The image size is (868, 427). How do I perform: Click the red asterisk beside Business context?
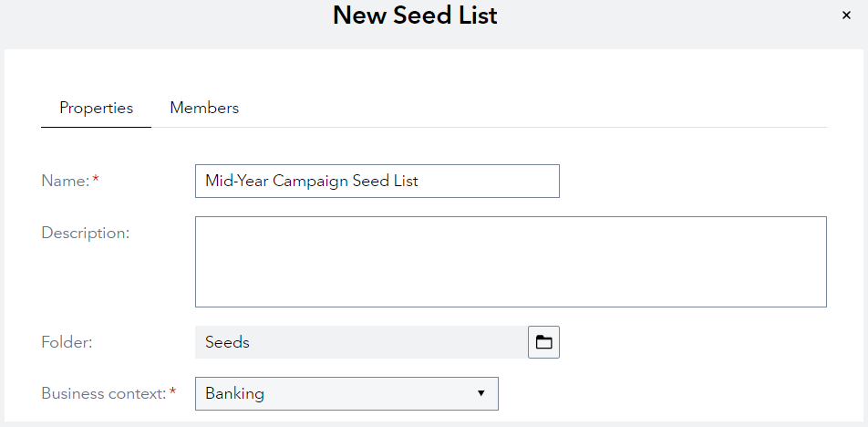coord(173,393)
